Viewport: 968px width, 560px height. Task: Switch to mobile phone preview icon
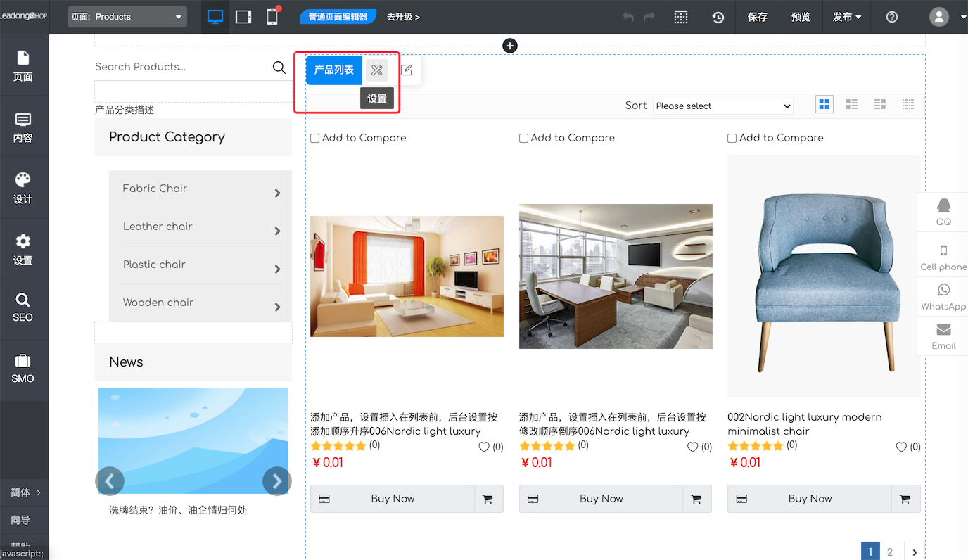[272, 17]
